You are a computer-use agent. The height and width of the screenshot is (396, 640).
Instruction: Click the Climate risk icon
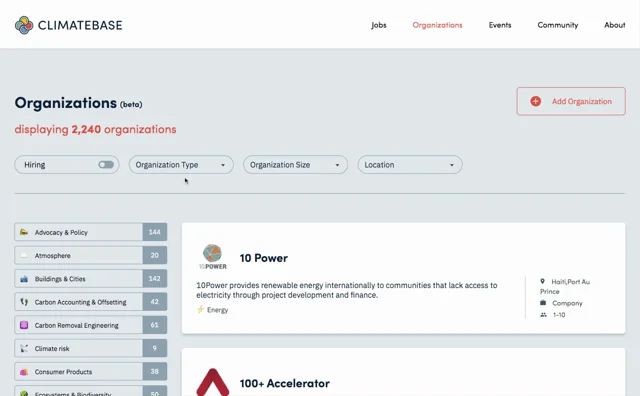click(24, 349)
